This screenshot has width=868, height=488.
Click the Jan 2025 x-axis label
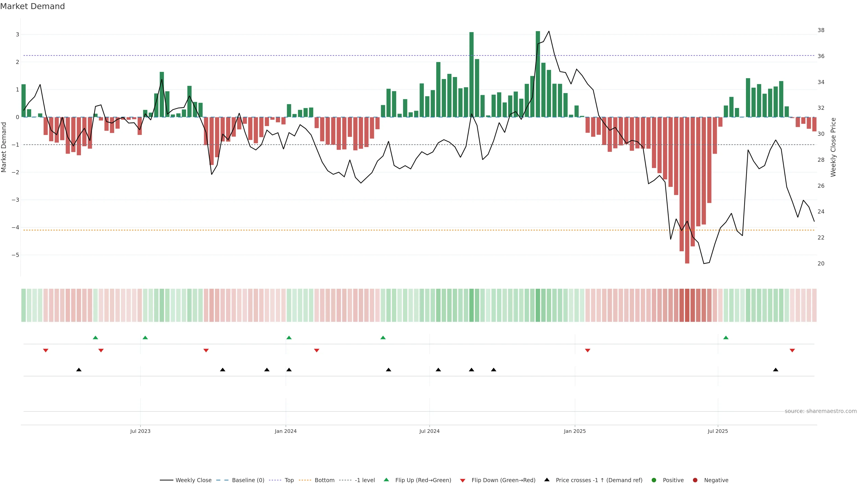(x=575, y=431)
